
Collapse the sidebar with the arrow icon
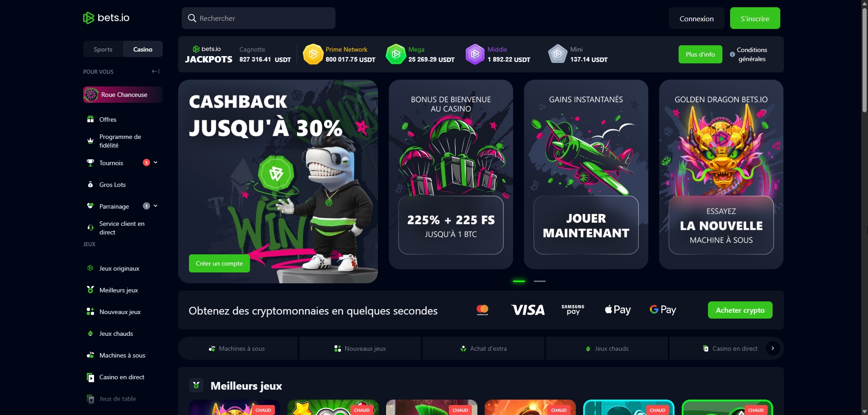[x=156, y=72]
